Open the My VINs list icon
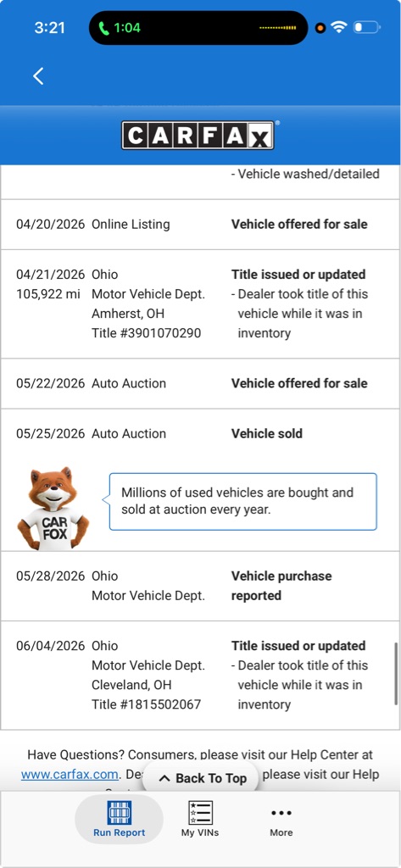This screenshot has height=868, width=401. click(200, 813)
